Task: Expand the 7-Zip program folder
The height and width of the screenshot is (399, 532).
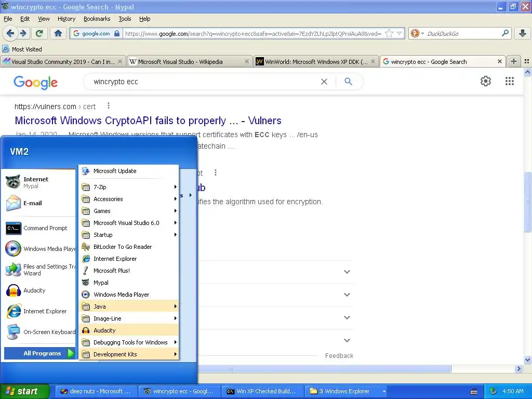Action: [129, 187]
